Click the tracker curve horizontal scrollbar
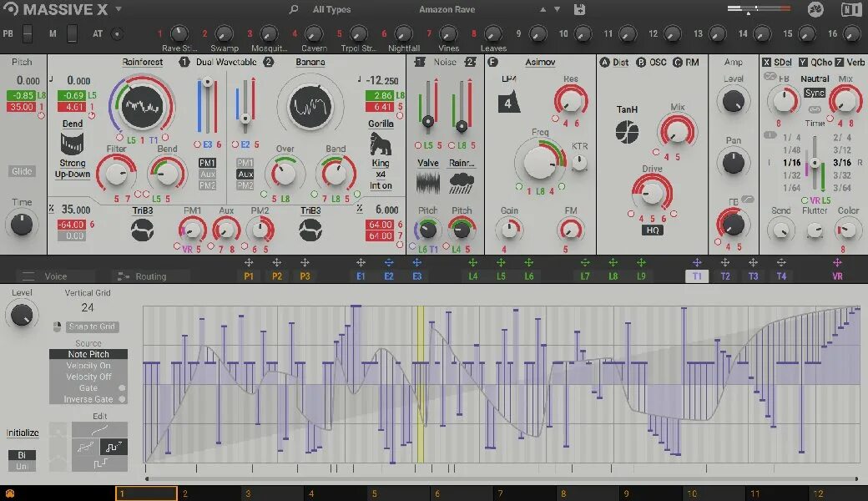 (501, 478)
